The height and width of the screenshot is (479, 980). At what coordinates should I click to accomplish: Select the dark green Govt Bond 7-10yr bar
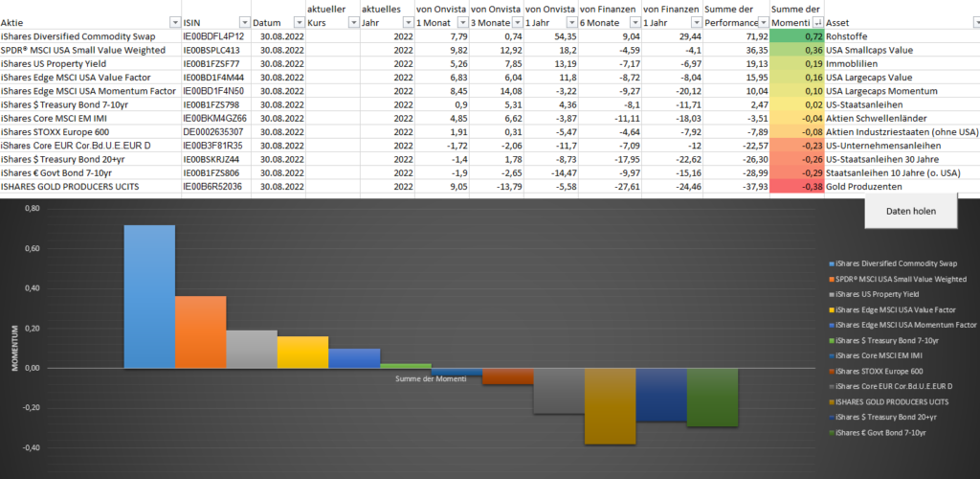712,398
